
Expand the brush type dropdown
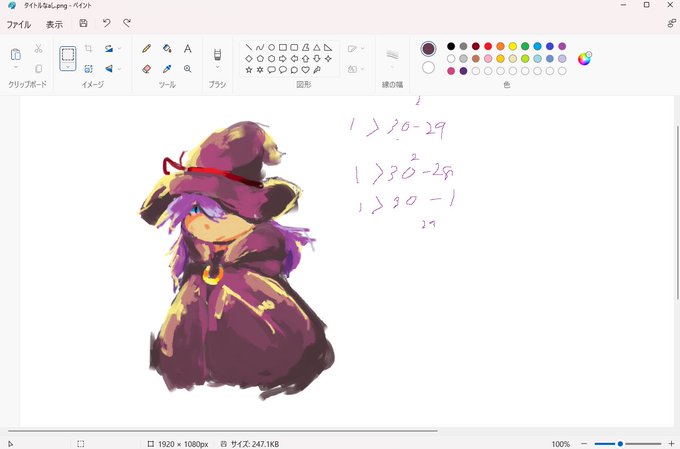217,68
